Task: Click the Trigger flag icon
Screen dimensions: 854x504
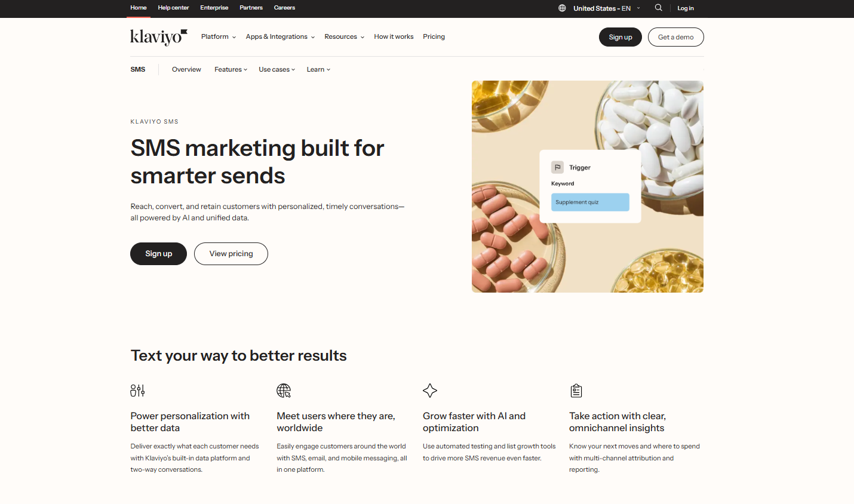Action: point(557,167)
